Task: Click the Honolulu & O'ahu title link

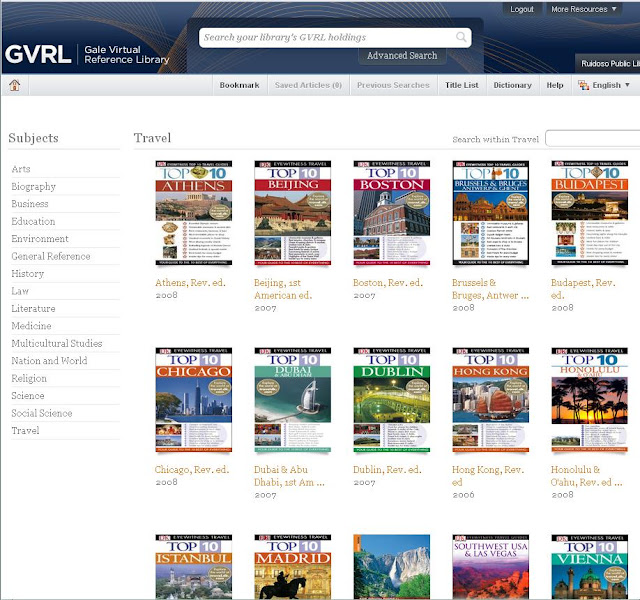Action: pyautogui.click(x=587, y=476)
